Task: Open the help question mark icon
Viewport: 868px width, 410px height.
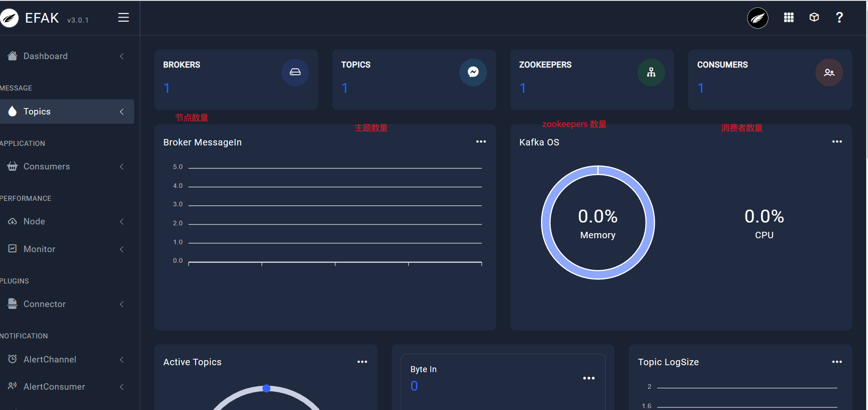Action: pyautogui.click(x=839, y=18)
